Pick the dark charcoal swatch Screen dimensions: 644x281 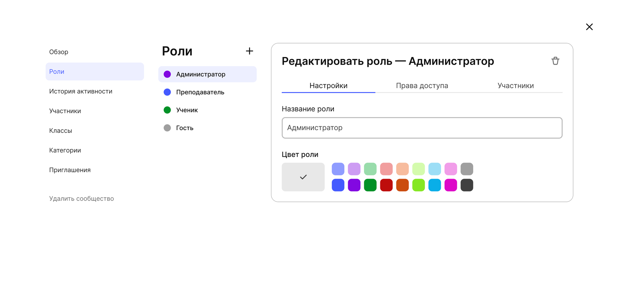point(467,185)
